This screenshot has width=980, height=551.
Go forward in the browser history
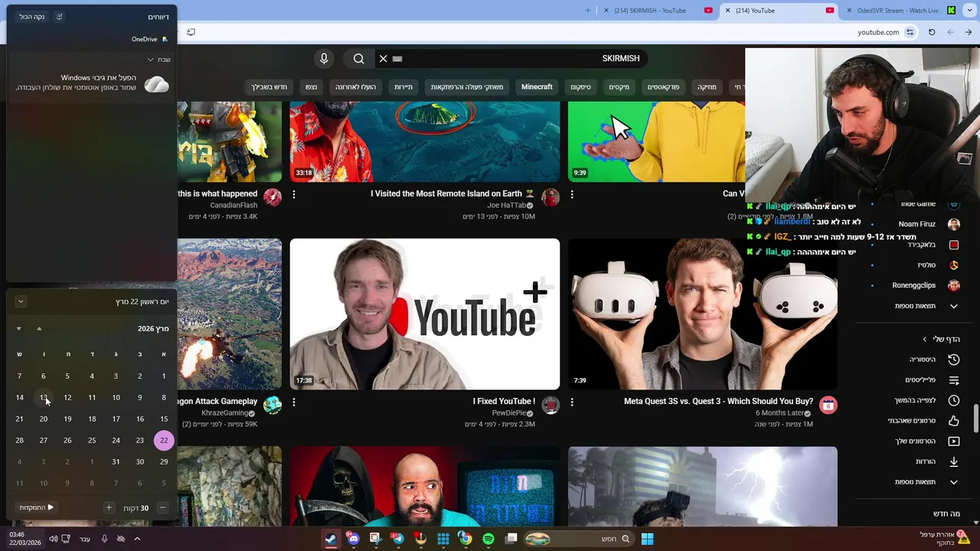tap(950, 32)
